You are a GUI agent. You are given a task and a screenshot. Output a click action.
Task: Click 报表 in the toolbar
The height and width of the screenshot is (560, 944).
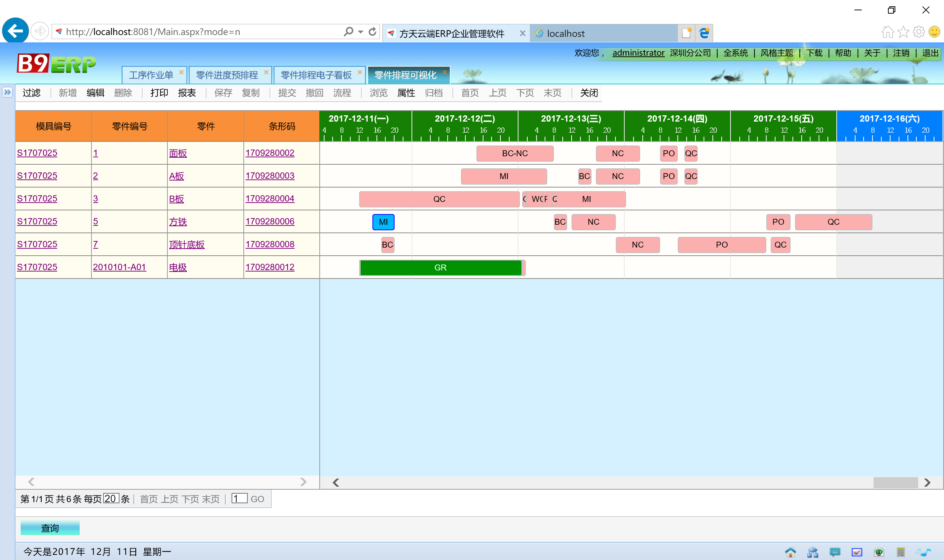[187, 93]
